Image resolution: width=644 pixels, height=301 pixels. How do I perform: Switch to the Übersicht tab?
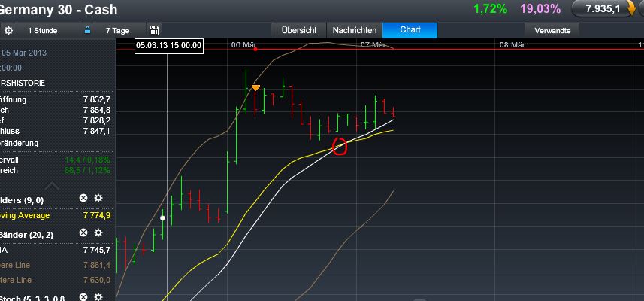[x=299, y=30]
